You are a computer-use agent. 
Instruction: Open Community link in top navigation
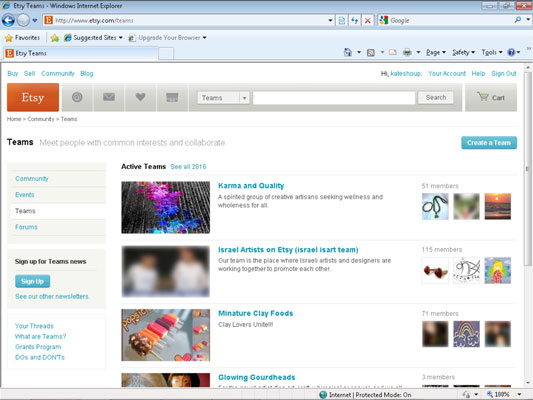tap(58, 73)
